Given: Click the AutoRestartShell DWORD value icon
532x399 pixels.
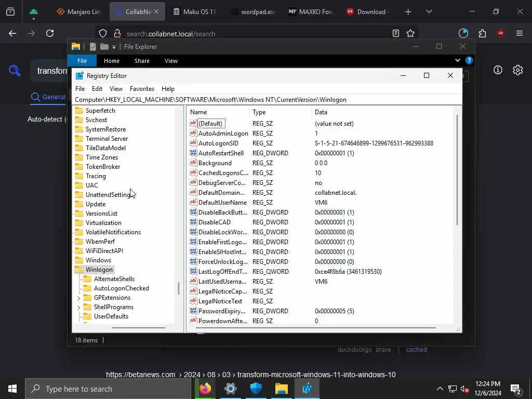Looking at the screenshot, I should click(x=193, y=153).
